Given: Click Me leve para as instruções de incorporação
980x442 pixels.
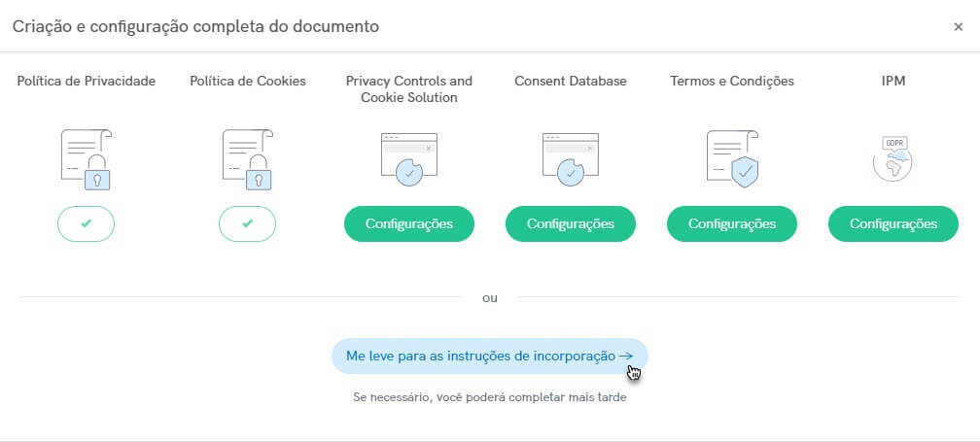Looking at the screenshot, I should (x=489, y=356).
